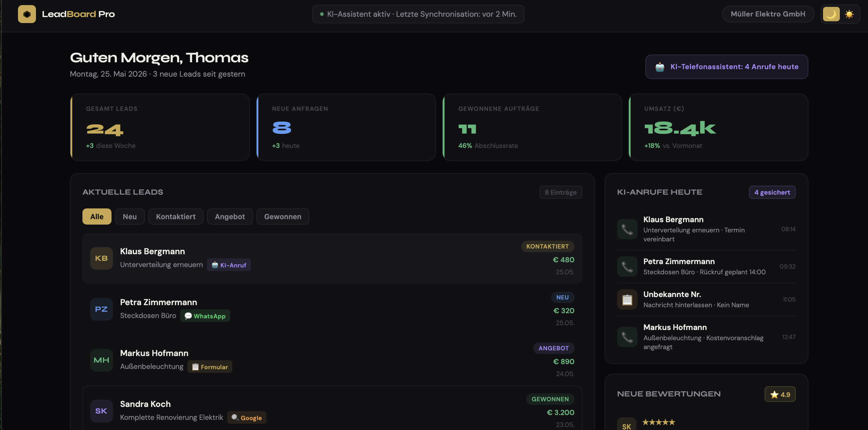Viewport: 868px width, 430px height.
Task: Click Unterverteilung erneuern lead description
Action: coord(162,265)
